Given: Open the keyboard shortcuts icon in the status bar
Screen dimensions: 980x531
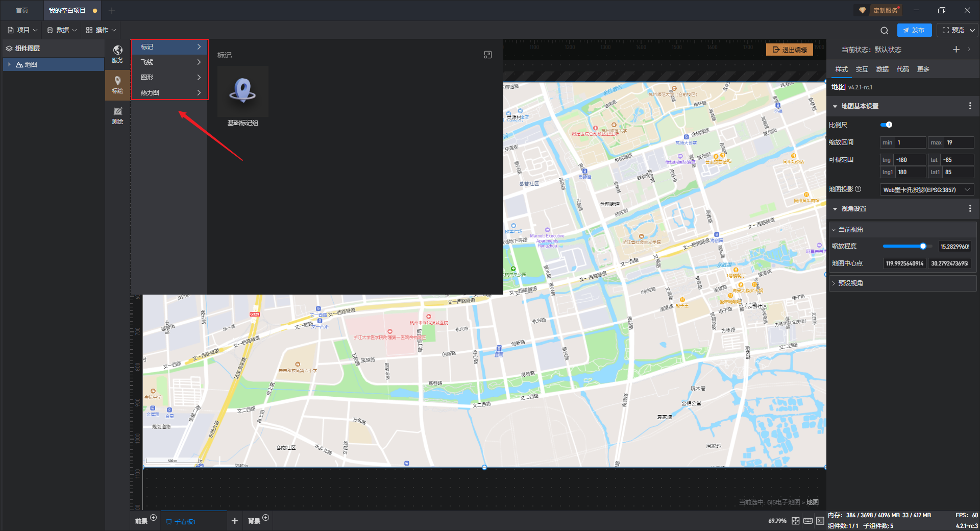Looking at the screenshot, I should [808, 521].
